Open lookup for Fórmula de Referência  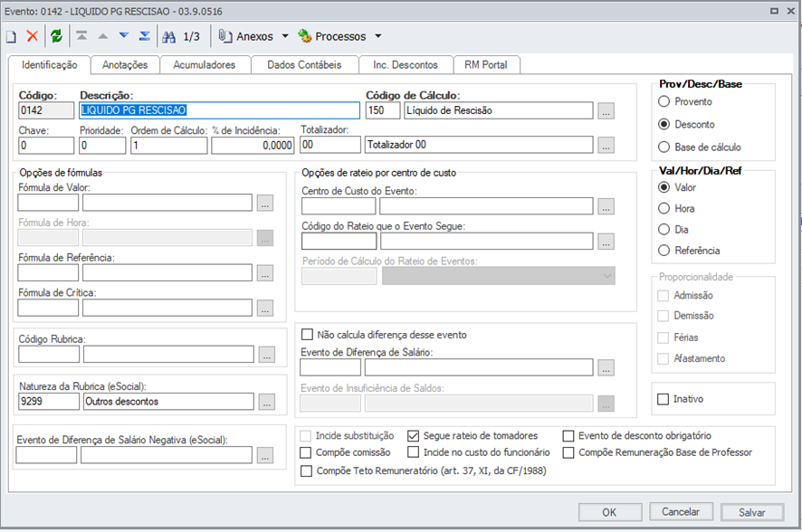coord(265,273)
